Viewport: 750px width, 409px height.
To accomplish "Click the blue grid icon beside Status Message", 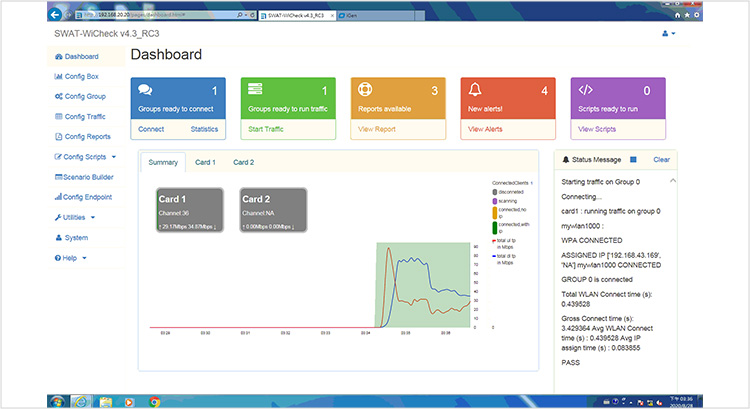I will pyautogui.click(x=633, y=160).
